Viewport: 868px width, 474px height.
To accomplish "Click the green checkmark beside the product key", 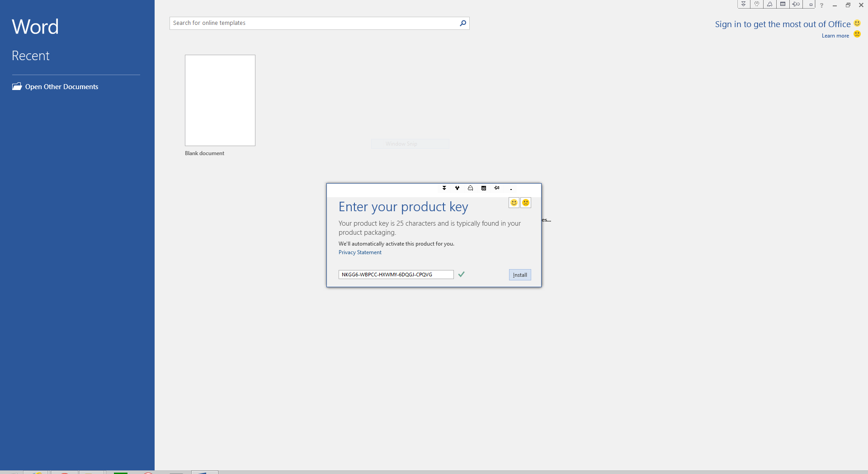I will 462,274.
